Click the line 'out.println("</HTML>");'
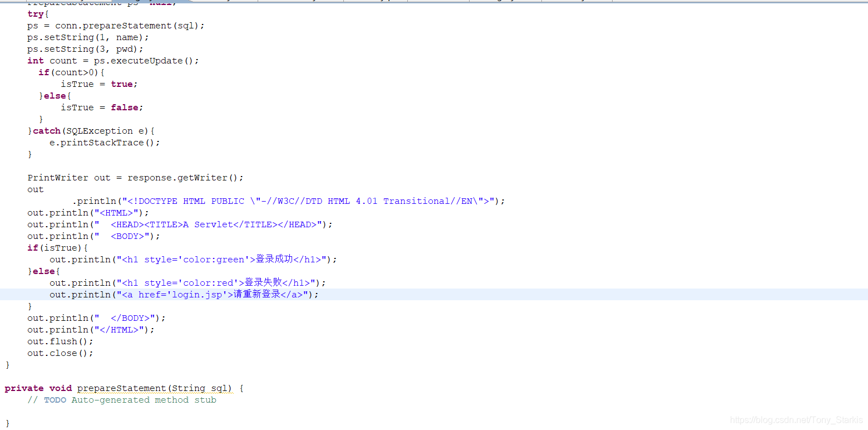 click(x=91, y=330)
